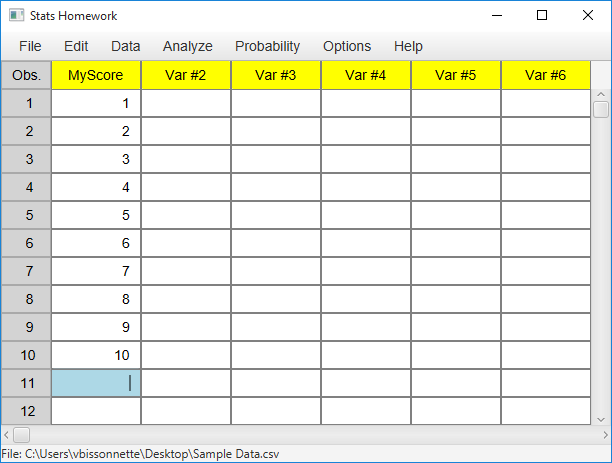Select row header 6
Viewport: 612px width, 463px height.
click(x=26, y=243)
